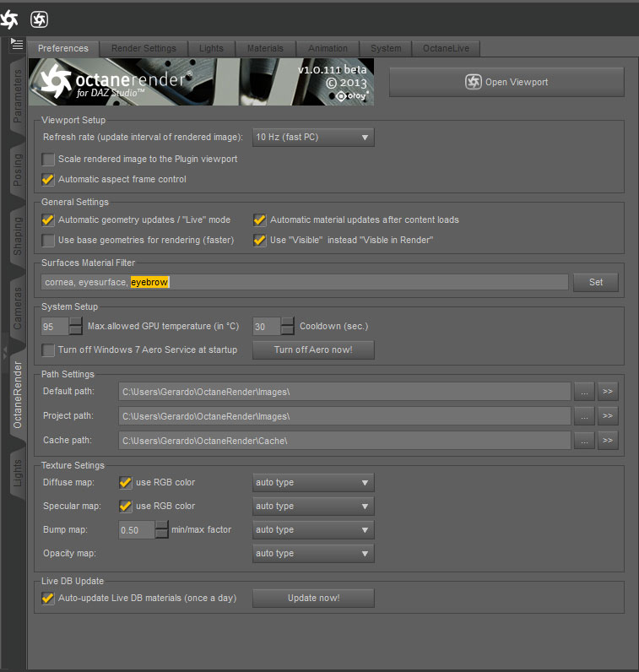639x672 pixels.
Task: Click the Default path text field
Action: (344, 392)
